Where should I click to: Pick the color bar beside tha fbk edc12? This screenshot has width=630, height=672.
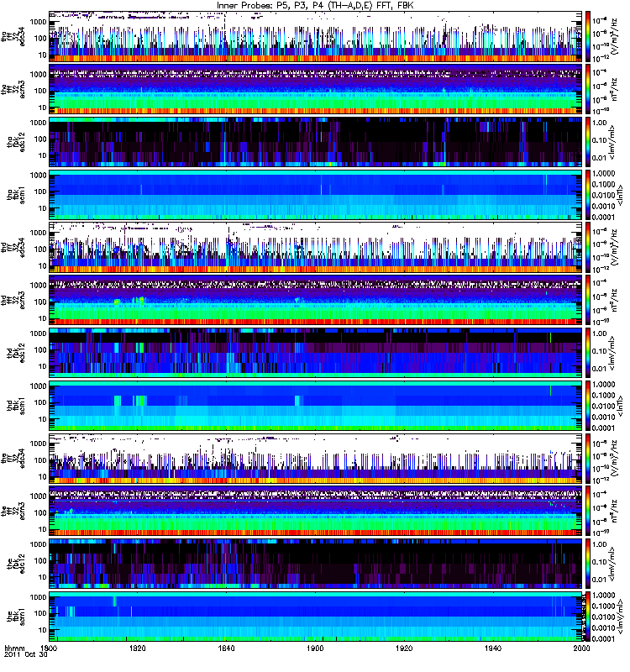(x=588, y=142)
